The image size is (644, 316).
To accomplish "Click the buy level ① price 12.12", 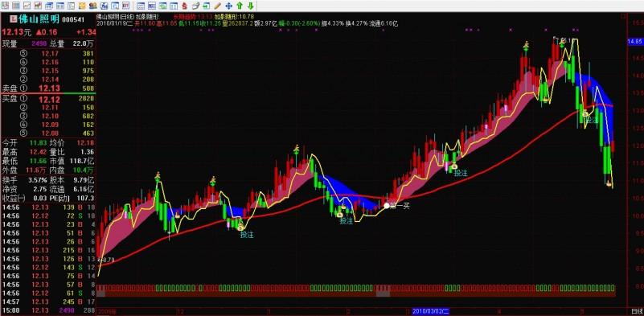I will [49, 99].
